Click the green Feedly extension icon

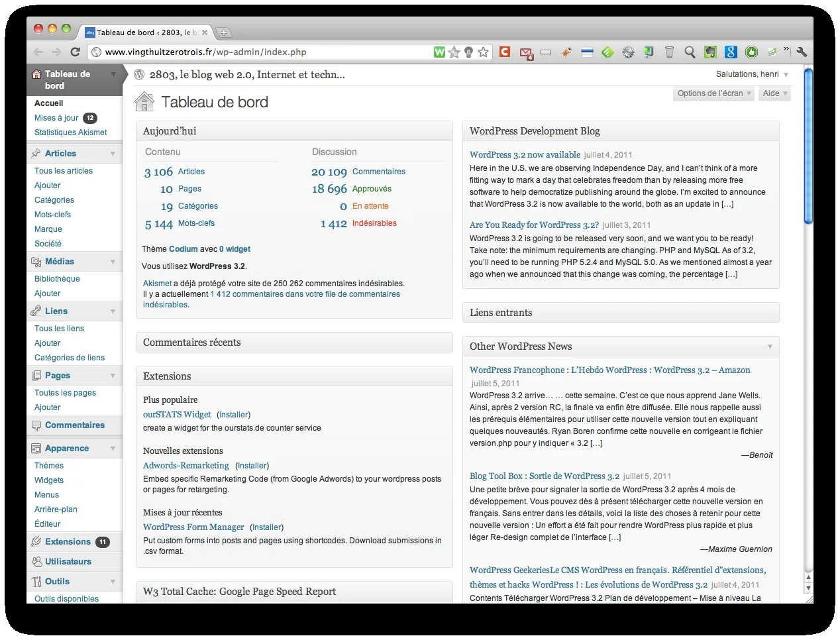click(607, 52)
